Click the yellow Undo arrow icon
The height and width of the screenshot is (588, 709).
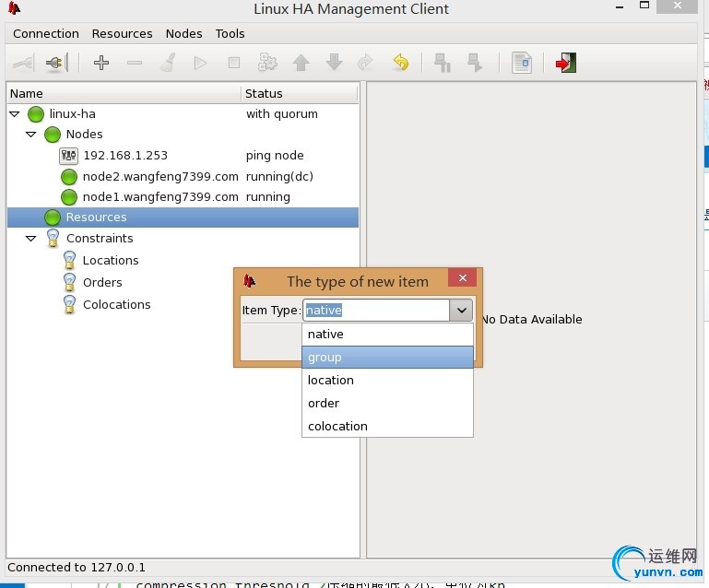point(401,63)
